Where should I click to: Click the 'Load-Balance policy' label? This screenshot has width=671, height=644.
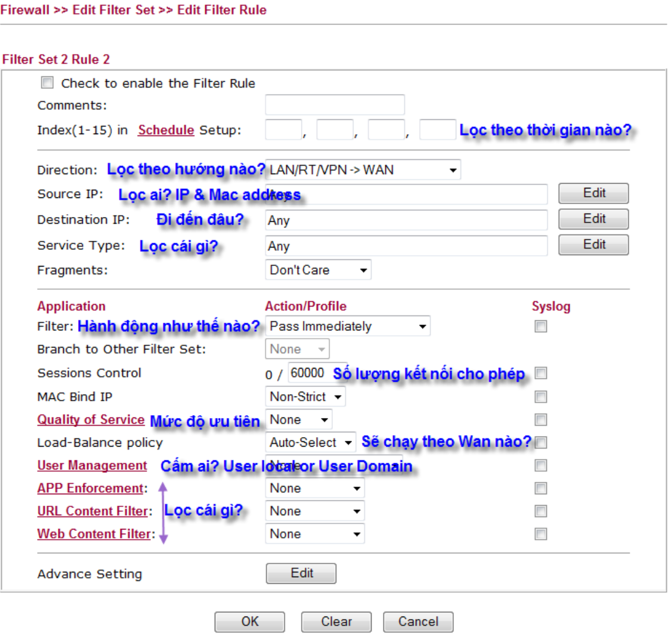[x=100, y=442]
